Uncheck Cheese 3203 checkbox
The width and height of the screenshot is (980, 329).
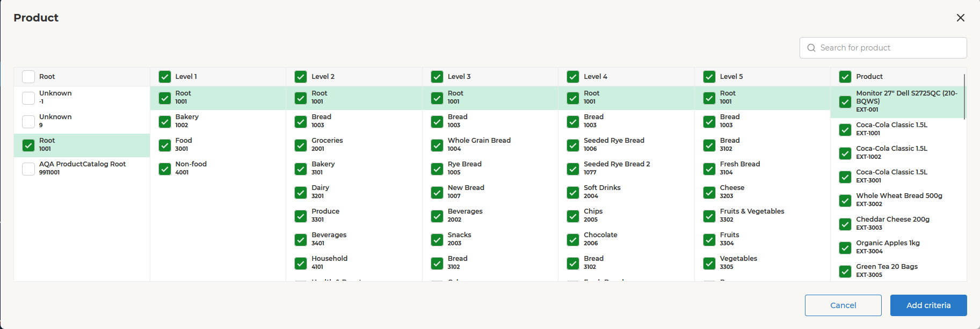coord(709,193)
